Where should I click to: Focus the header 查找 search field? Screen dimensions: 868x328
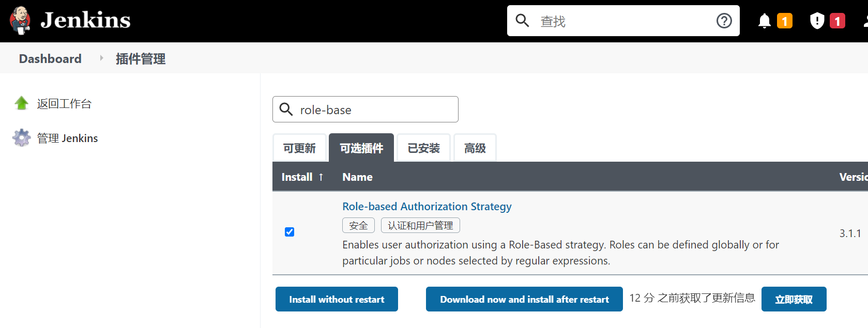[x=623, y=21]
